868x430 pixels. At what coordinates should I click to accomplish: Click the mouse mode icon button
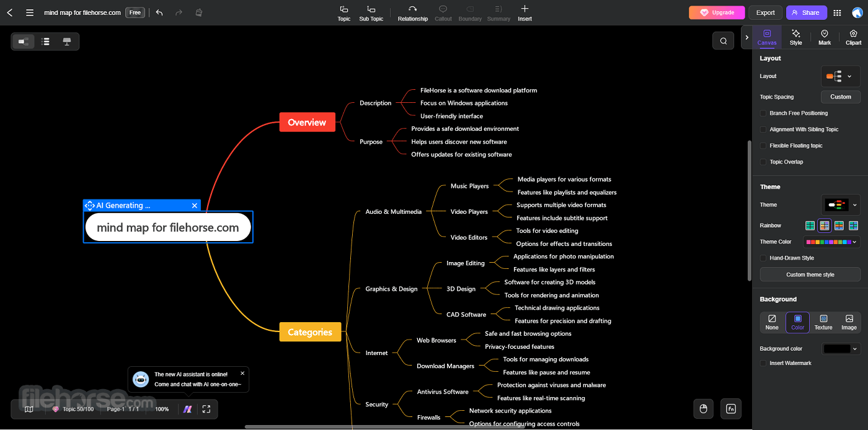pyautogui.click(x=703, y=409)
